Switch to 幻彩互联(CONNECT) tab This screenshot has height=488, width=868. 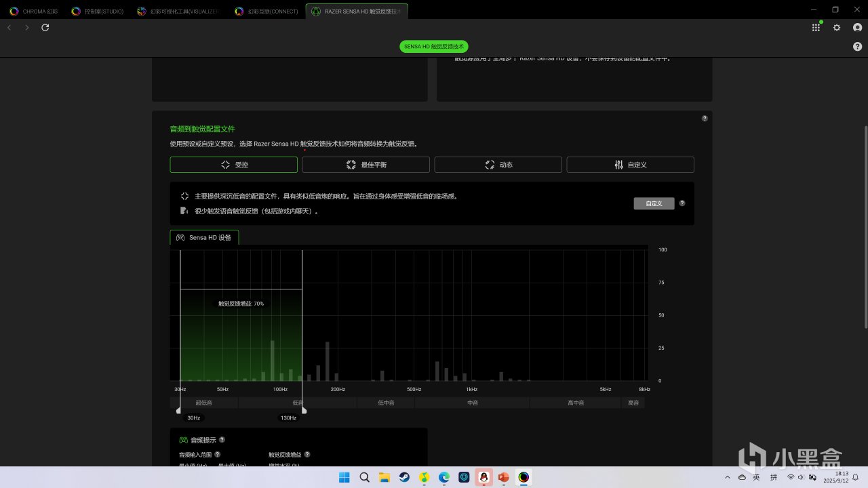pos(266,11)
